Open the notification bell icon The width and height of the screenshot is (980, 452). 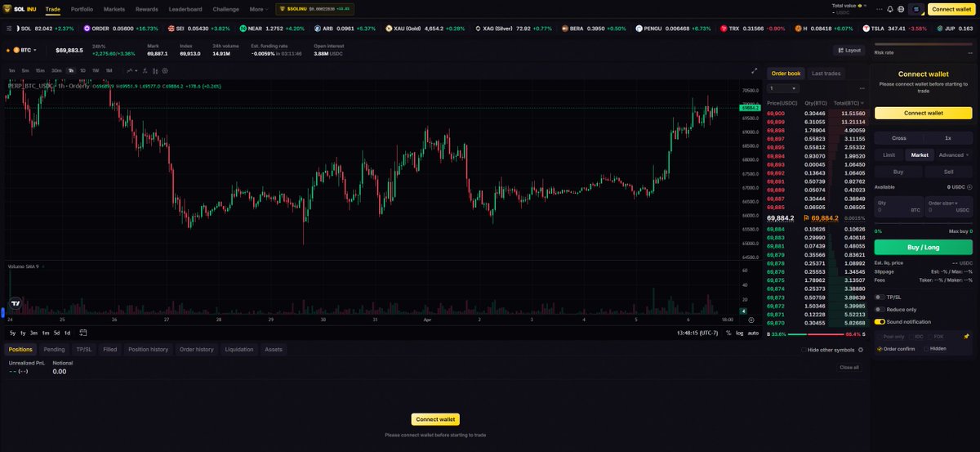click(889, 9)
